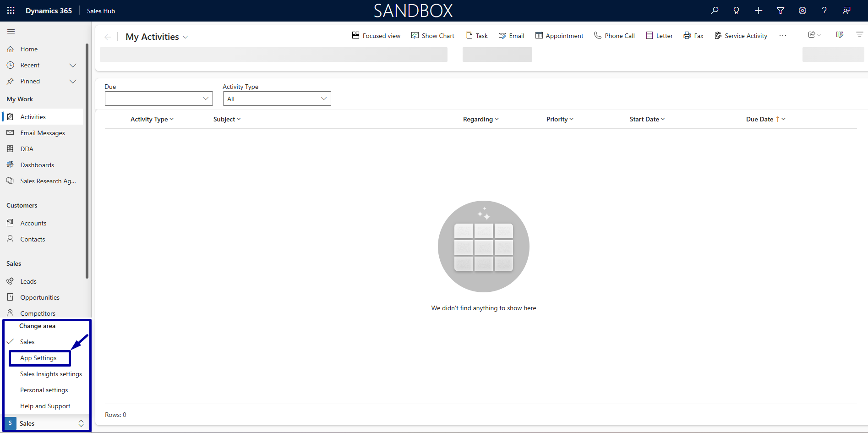868x433 pixels.
Task: Open the app launcher waffle icon
Action: click(x=11, y=11)
